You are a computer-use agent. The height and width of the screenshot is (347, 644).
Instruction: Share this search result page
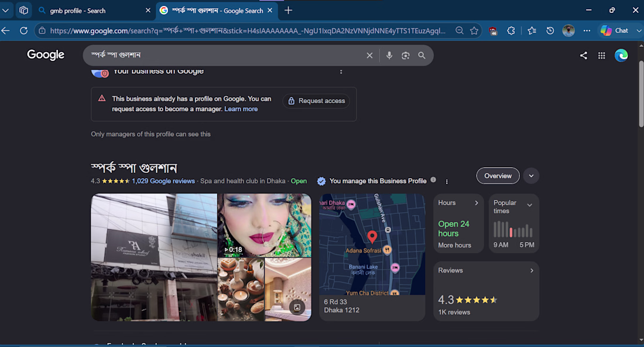583,55
